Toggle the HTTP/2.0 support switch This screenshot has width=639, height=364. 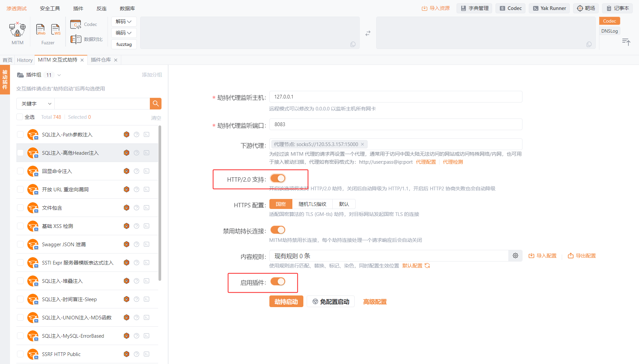tap(278, 179)
